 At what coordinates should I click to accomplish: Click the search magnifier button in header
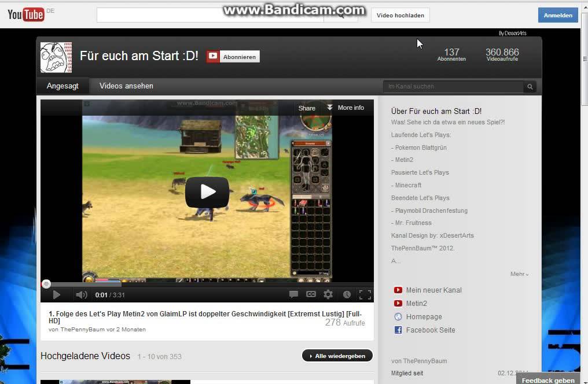pos(340,16)
